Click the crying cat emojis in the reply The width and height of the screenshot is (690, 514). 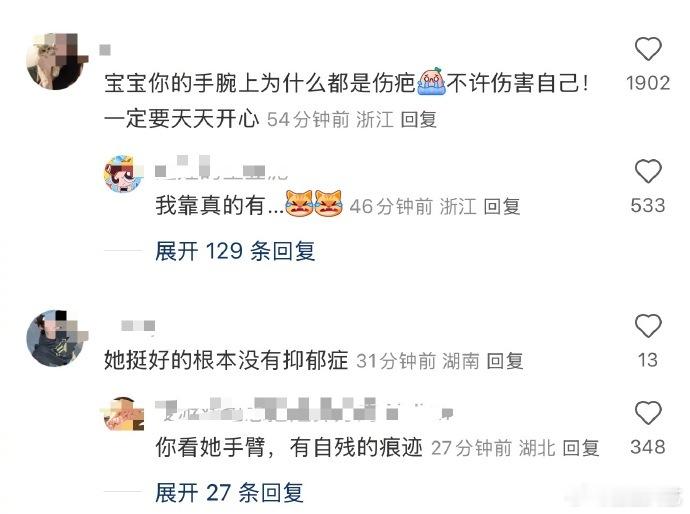pos(314,203)
